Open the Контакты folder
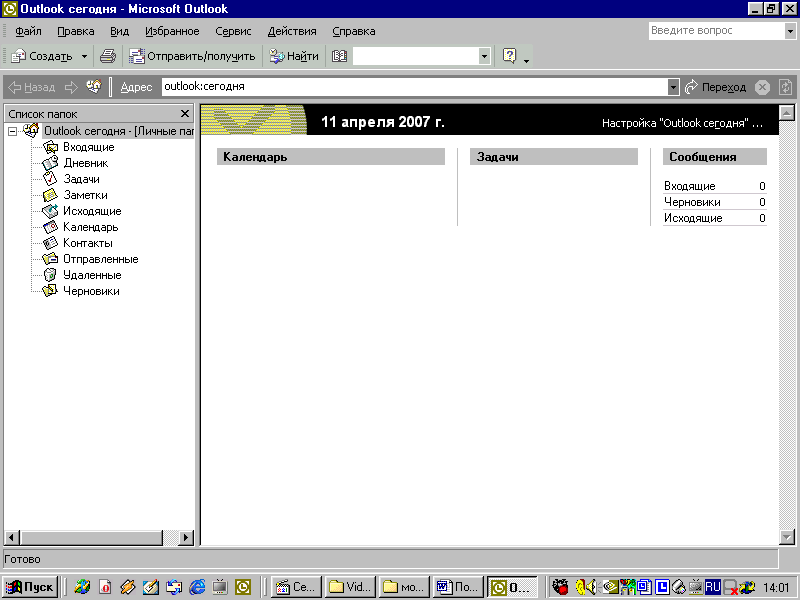The image size is (800, 600). (87, 243)
